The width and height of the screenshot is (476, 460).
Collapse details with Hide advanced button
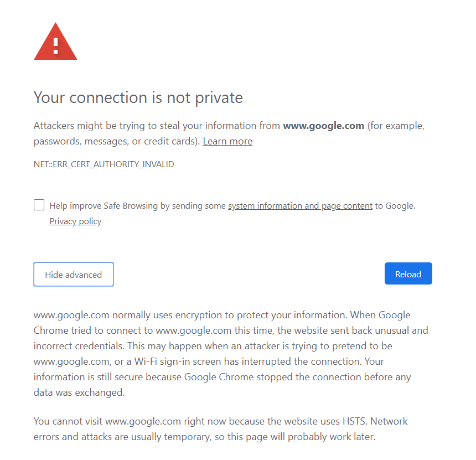74,275
